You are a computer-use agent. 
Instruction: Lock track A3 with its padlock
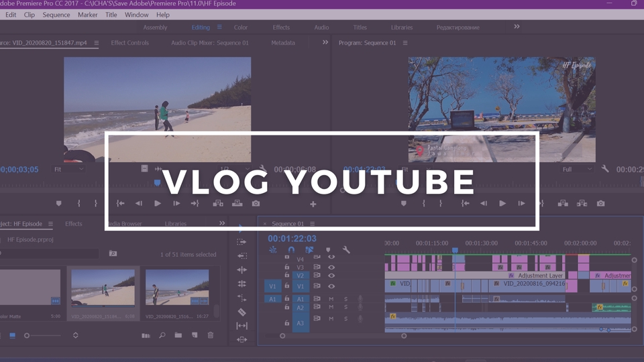point(287,323)
